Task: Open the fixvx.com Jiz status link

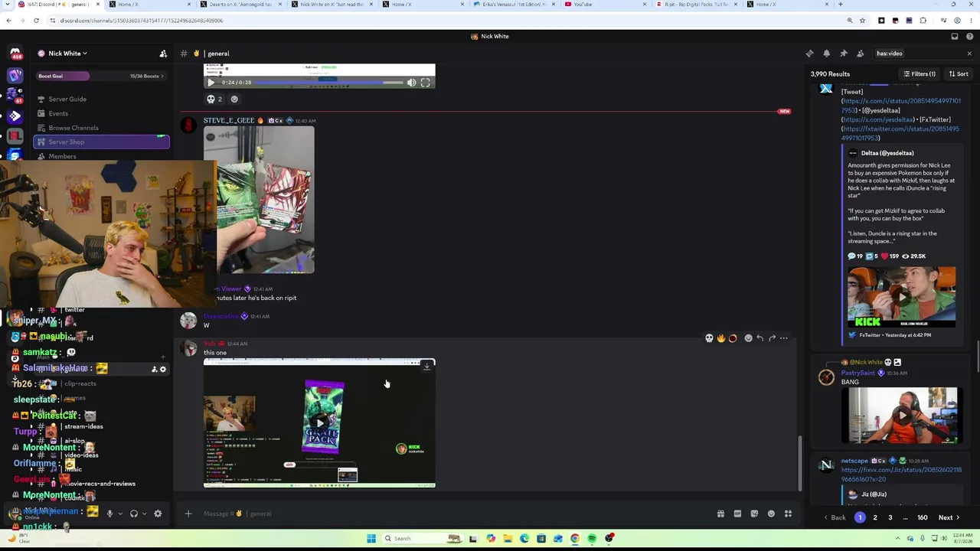Action: (901, 474)
